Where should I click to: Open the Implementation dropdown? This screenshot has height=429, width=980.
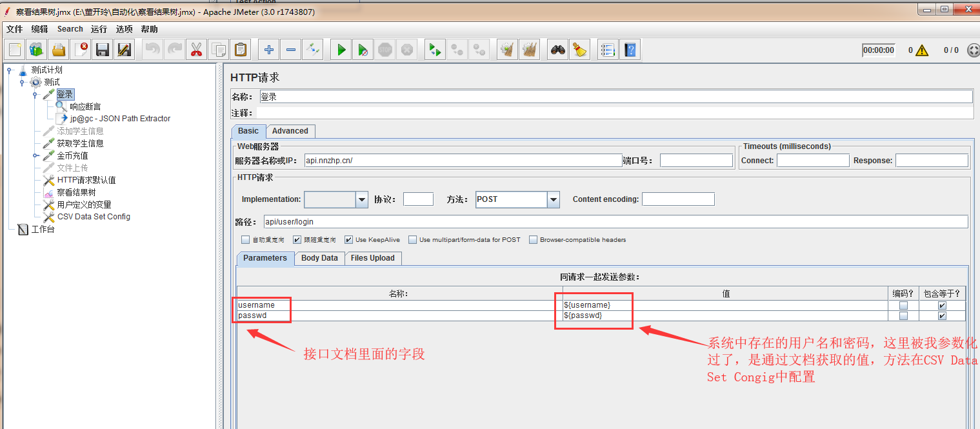(x=362, y=199)
